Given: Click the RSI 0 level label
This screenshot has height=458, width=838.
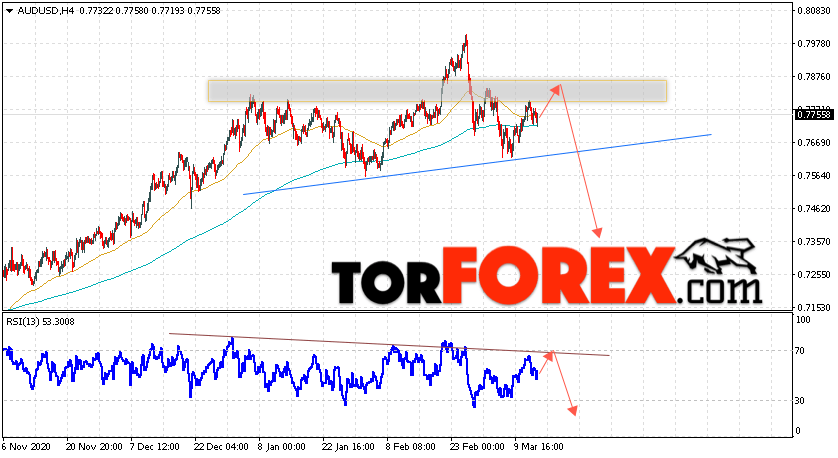Looking at the screenshot, I should coord(798,431).
